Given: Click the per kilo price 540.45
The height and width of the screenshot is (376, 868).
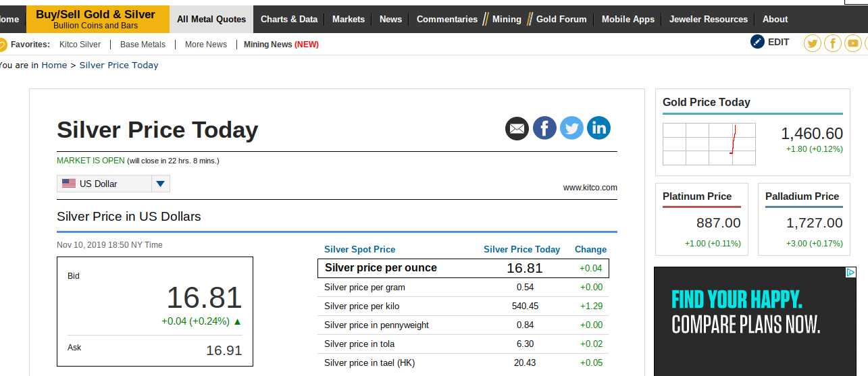Looking at the screenshot, I should [525, 306].
